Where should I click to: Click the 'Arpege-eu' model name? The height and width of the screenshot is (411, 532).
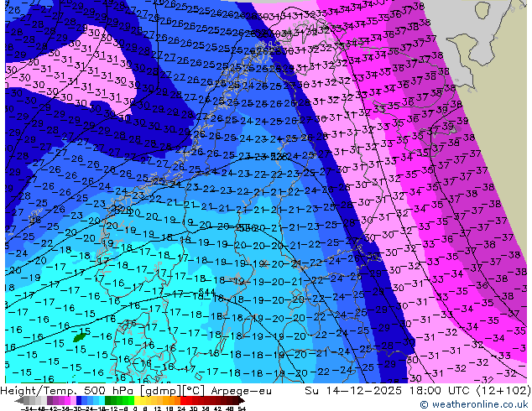tap(241, 391)
